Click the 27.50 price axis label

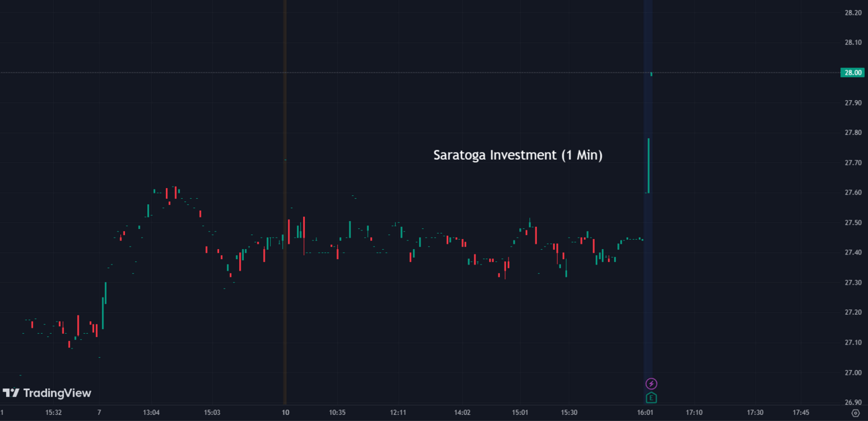coord(853,223)
